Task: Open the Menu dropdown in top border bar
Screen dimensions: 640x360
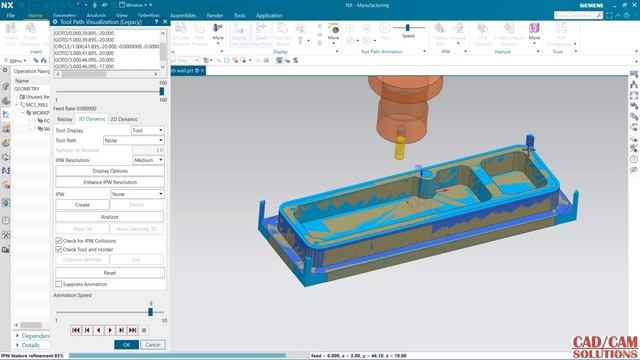Action: (x=18, y=60)
